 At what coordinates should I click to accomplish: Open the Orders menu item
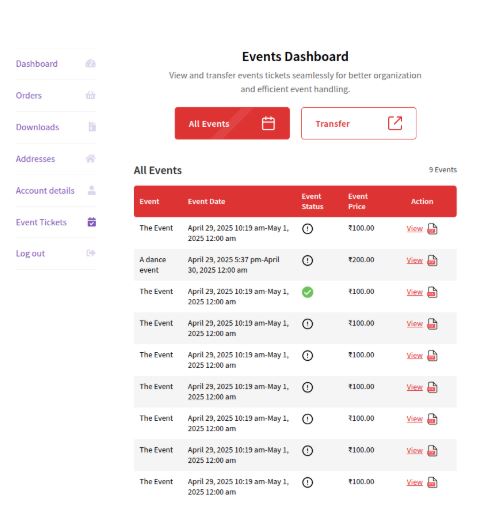(x=29, y=95)
